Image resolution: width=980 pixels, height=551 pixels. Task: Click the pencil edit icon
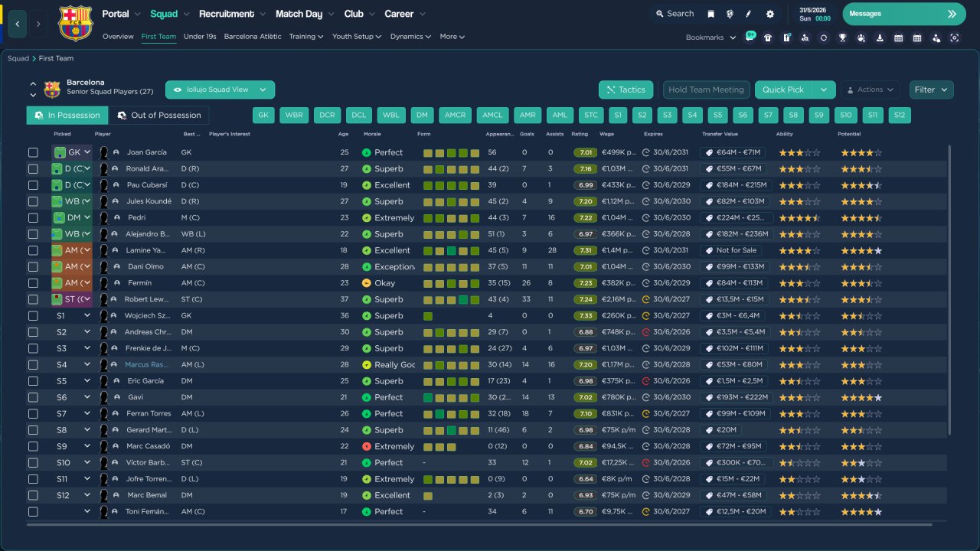749,14
